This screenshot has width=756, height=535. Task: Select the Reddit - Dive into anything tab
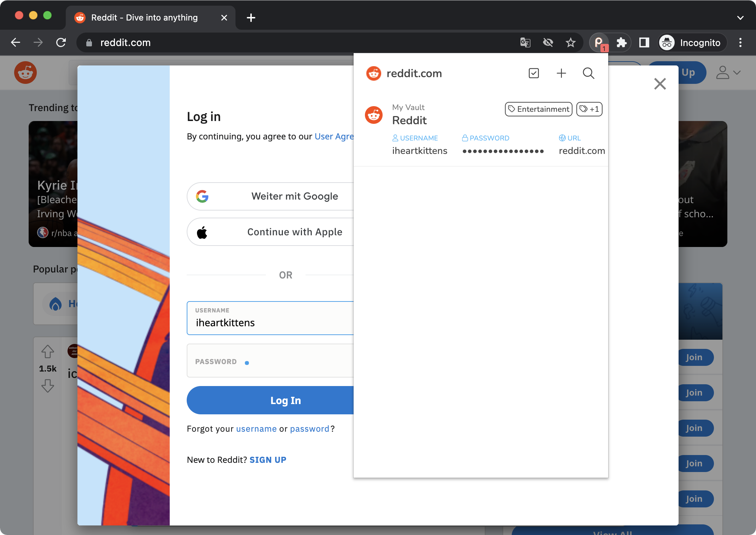[x=151, y=18]
